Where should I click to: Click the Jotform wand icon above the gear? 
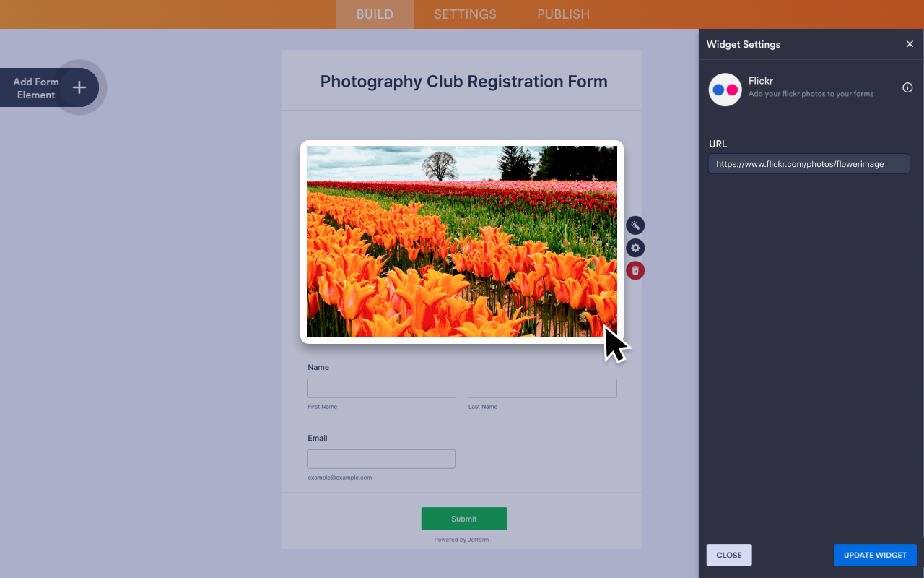pyautogui.click(x=635, y=225)
